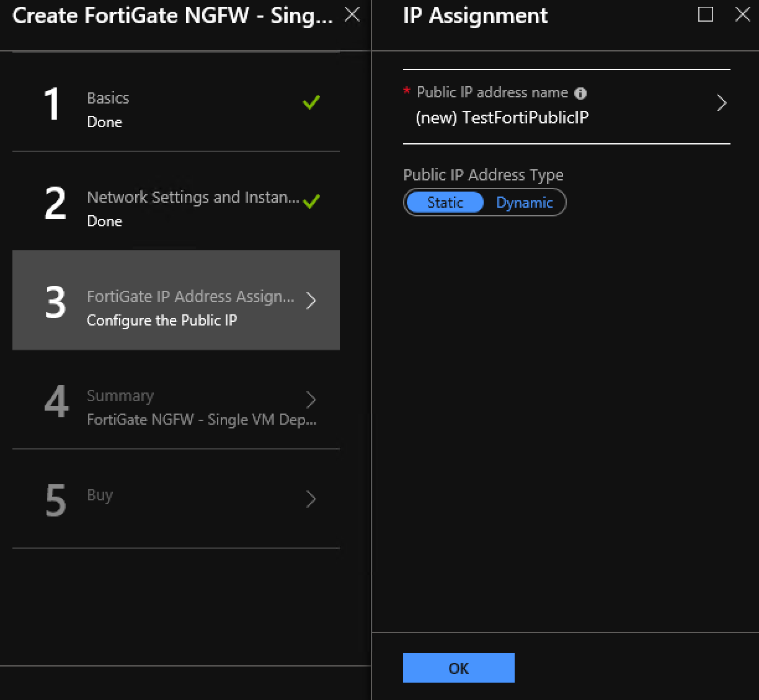The image size is (759, 700).
Task: Open FortiGate IP Address Assignment step chevron
Action: click(311, 301)
